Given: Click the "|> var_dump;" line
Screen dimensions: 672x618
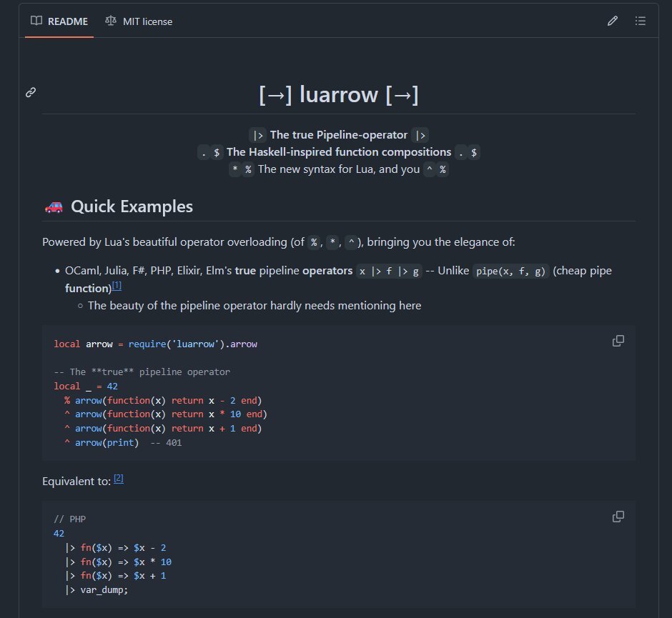Looking at the screenshot, I should coord(97,589).
